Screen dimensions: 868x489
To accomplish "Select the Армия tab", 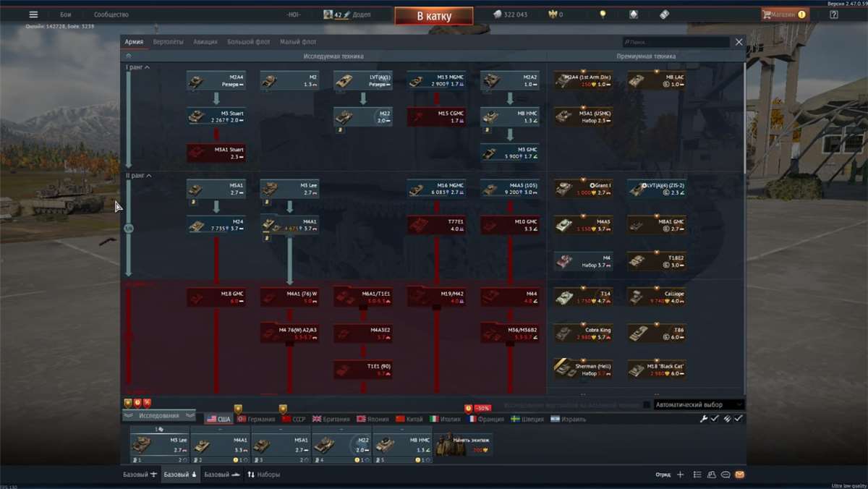I will tap(134, 42).
